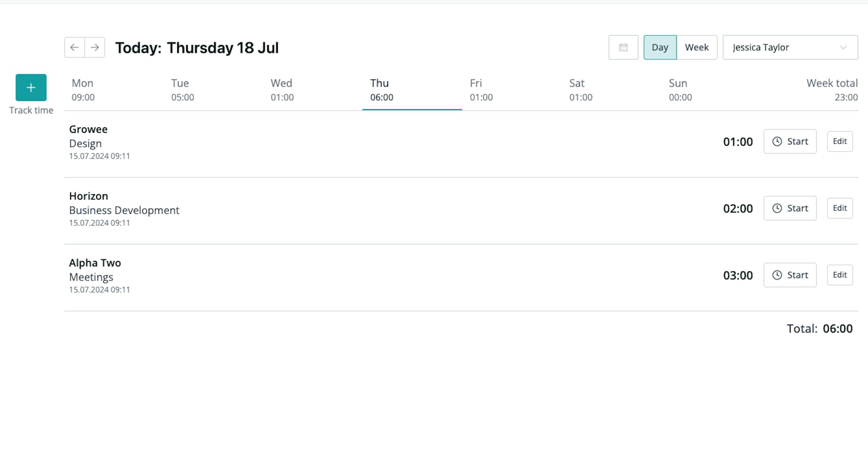Viewport: 868px width, 456px height.
Task: Select the Wed 01:00 day tab
Action: 313,90
